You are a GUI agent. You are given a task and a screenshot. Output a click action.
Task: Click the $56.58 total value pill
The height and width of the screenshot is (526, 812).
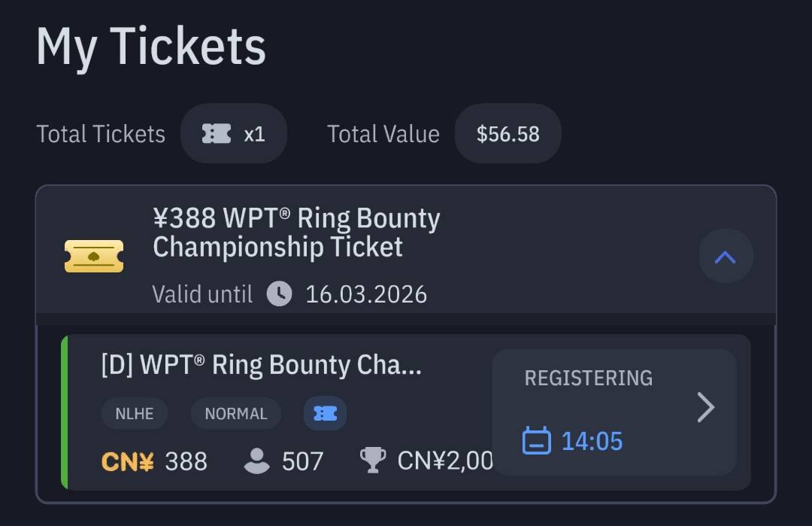point(508,134)
